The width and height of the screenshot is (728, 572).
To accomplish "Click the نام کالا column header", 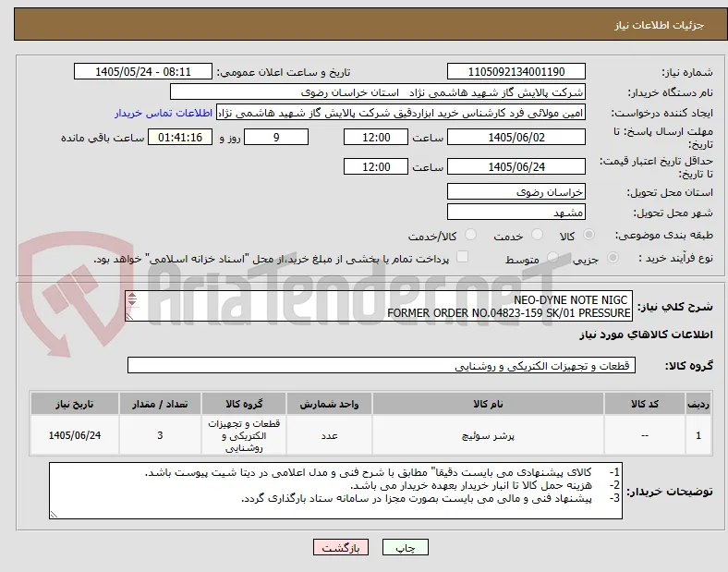I will point(488,404).
